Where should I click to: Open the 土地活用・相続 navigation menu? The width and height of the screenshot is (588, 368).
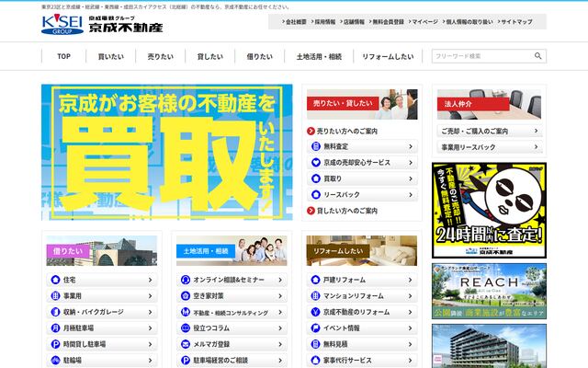[x=319, y=56]
